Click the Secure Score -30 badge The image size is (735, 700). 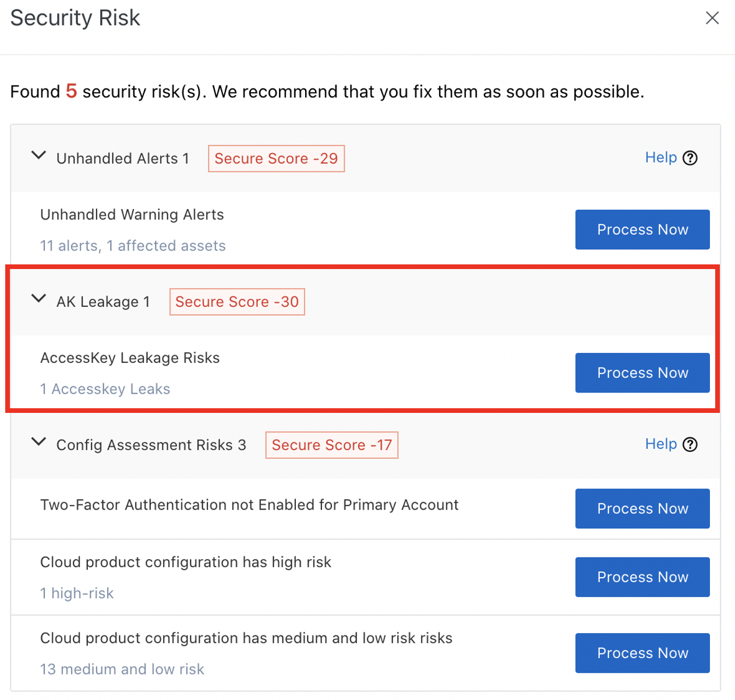[236, 302]
